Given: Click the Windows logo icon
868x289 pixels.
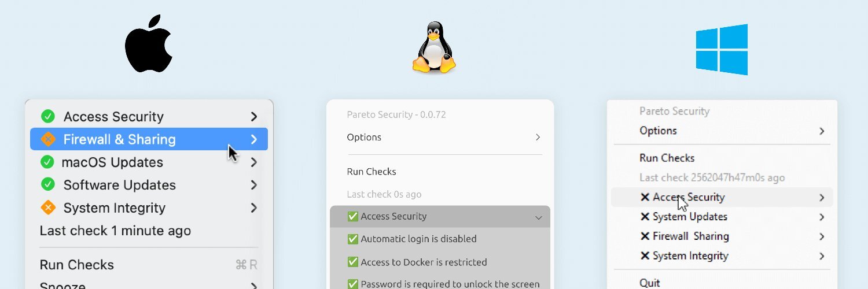Looking at the screenshot, I should (722, 50).
